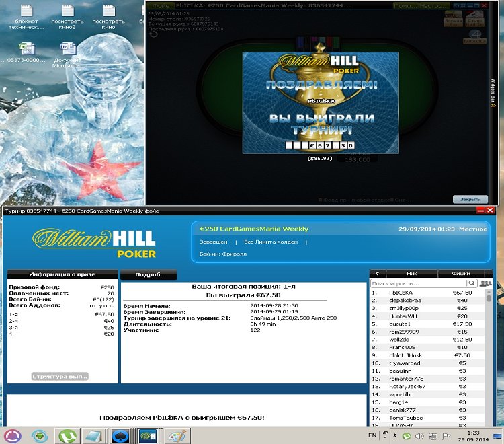The height and width of the screenshot is (444, 504).
Task: Select the Подроб. tab
Action: pos(149,274)
